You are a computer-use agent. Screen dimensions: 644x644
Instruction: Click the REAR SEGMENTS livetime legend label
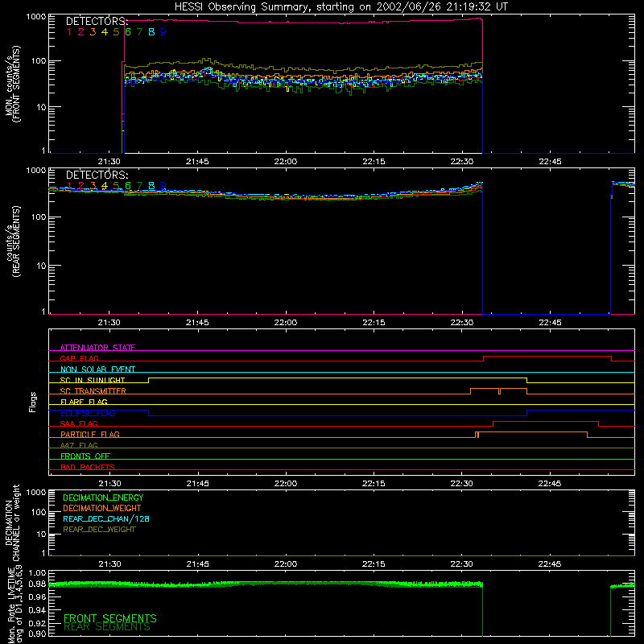coord(107,627)
